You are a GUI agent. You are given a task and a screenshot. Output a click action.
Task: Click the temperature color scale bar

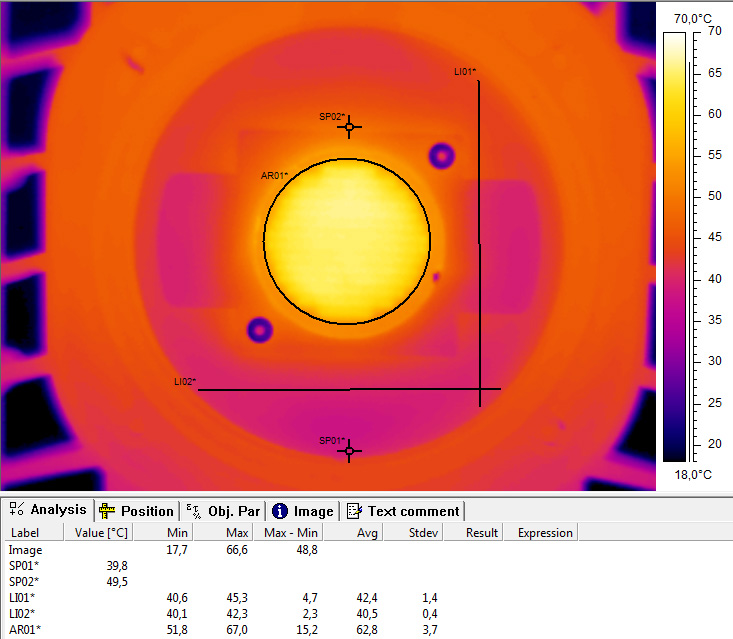[675, 247]
